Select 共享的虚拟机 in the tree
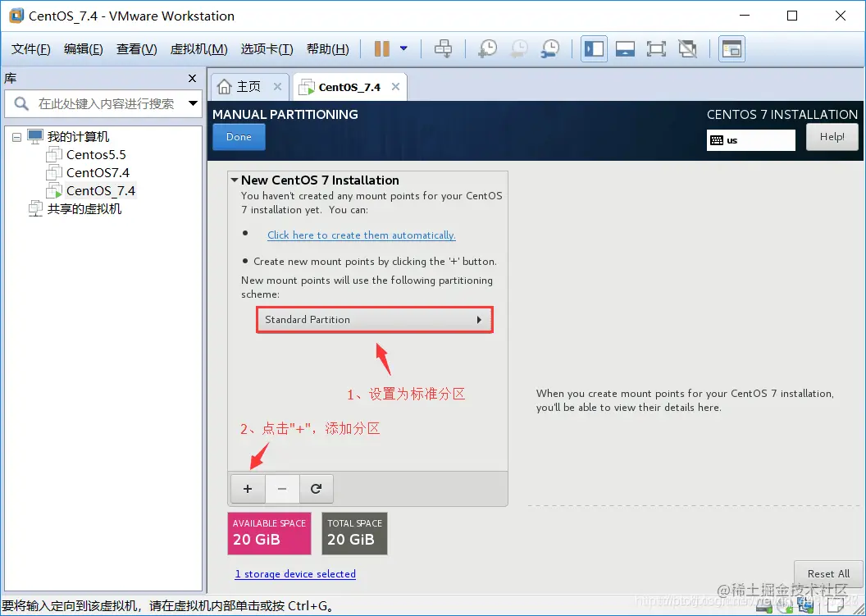This screenshot has width=866, height=616. [x=84, y=209]
